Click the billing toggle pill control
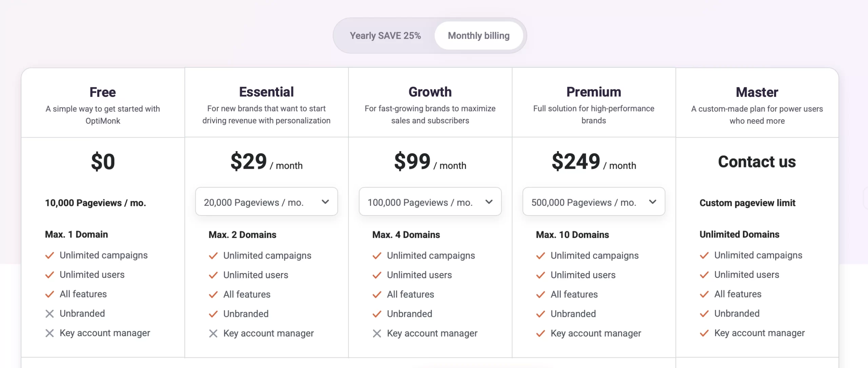The image size is (868, 368). tap(430, 35)
